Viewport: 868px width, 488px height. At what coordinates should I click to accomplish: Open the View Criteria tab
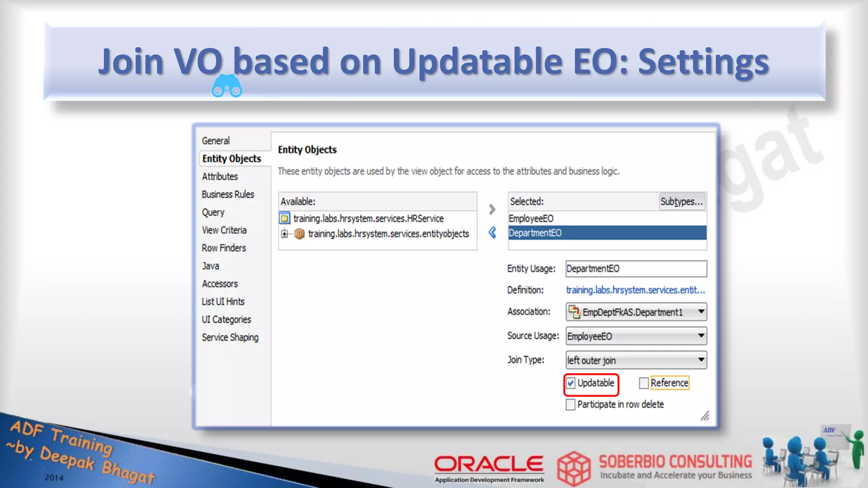click(x=224, y=230)
